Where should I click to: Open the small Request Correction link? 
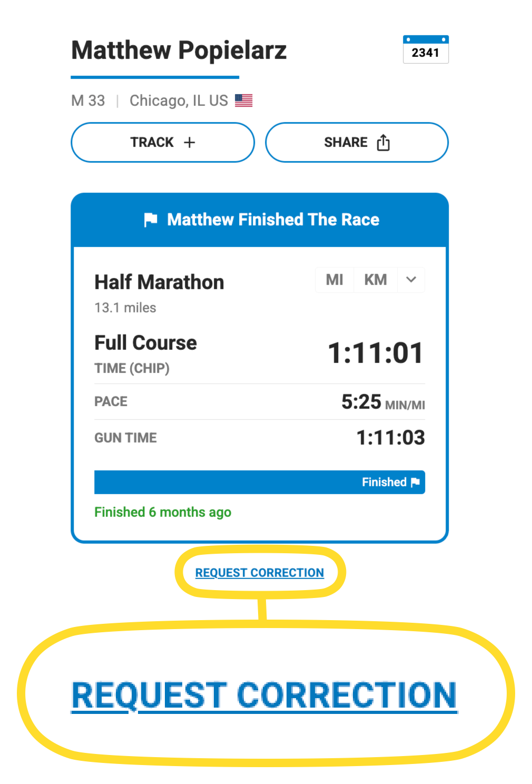coord(259,573)
